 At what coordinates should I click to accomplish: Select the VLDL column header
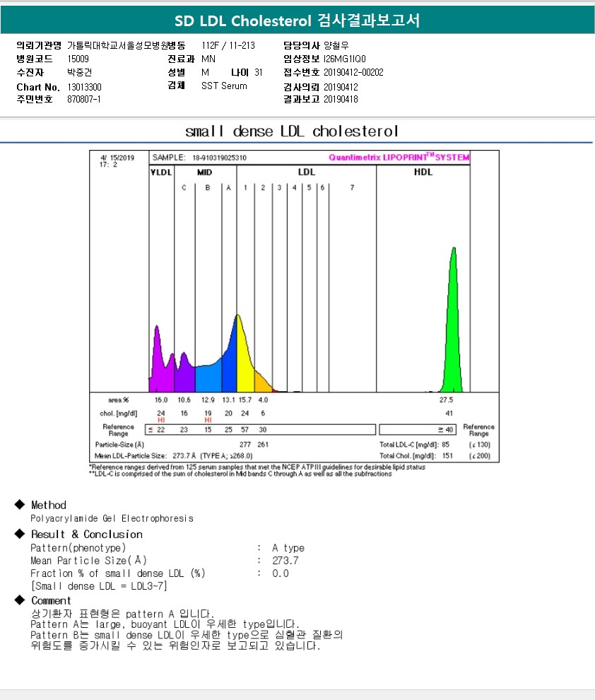tap(161, 172)
